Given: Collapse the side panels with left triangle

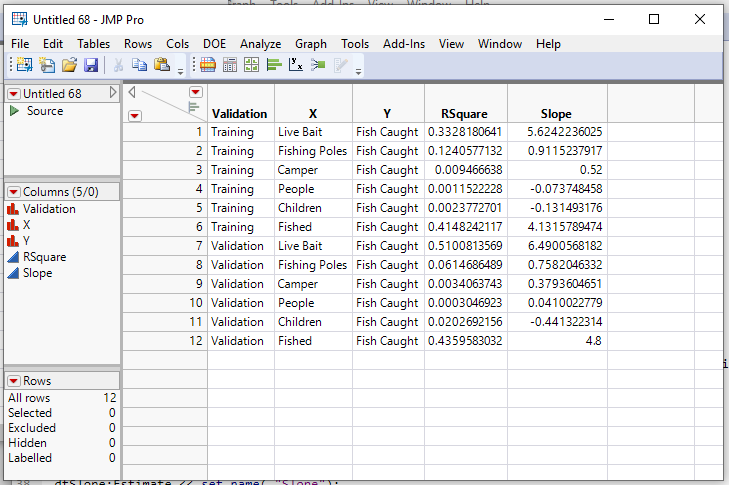Looking at the screenshot, I should pos(132,92).
